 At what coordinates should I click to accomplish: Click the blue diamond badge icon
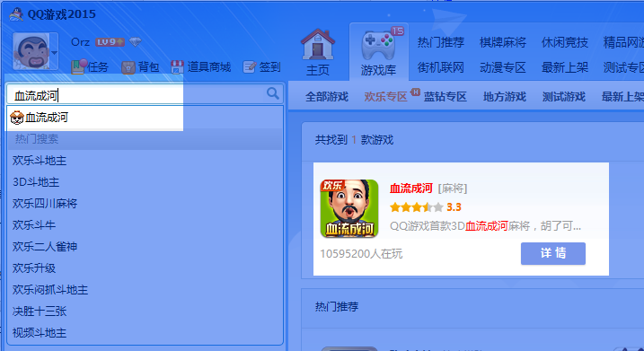point(135,42)
